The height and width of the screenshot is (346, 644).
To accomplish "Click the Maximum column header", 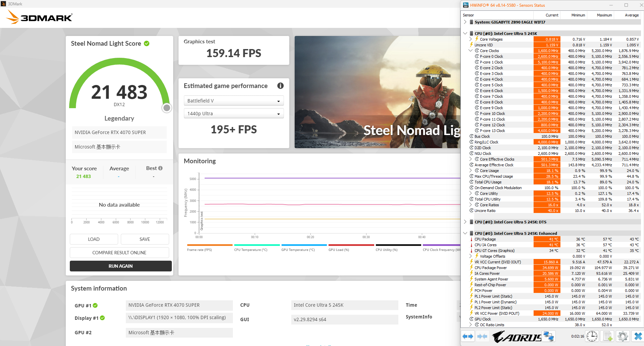I will pos(600,15).
